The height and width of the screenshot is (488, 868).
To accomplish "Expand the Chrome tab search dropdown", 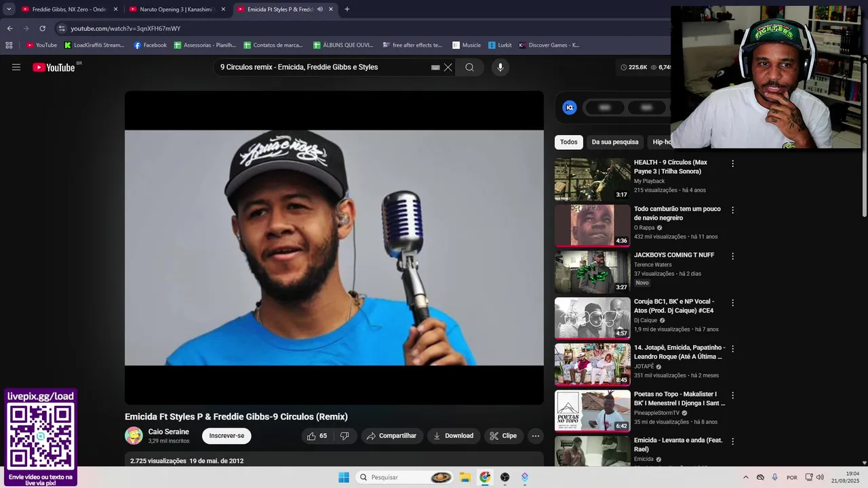I will [x=9, y=9].
